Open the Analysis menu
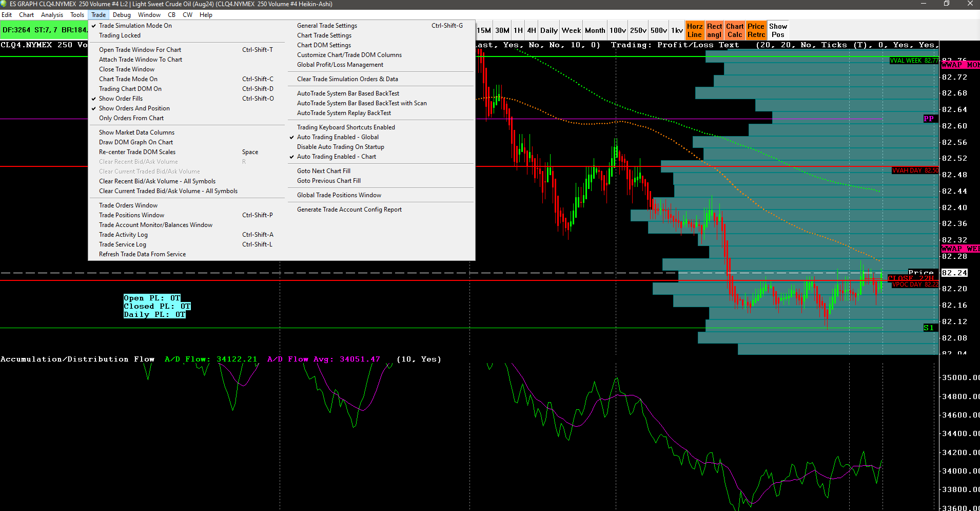The width and height of the screenshot is (980, 511). pos(52,15)
